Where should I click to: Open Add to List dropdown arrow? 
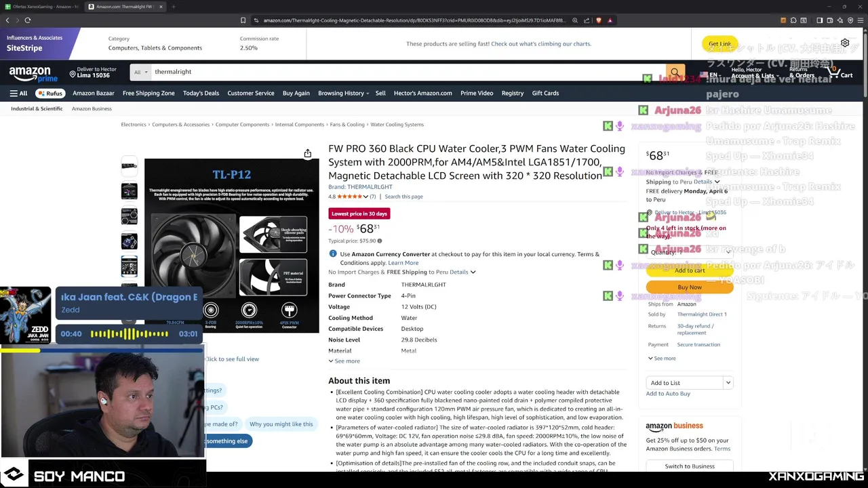point(728,383)
